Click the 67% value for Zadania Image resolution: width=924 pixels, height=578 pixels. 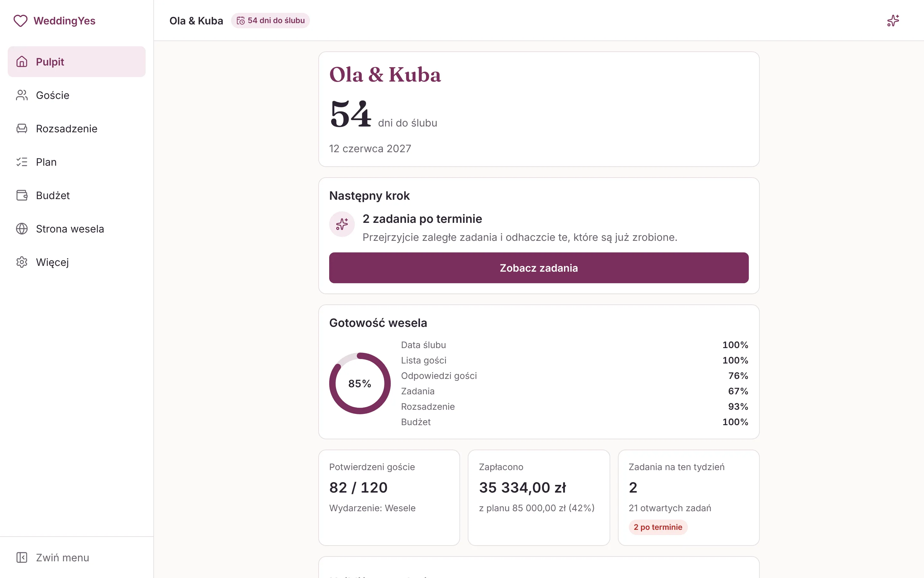[x=738, y=391]
